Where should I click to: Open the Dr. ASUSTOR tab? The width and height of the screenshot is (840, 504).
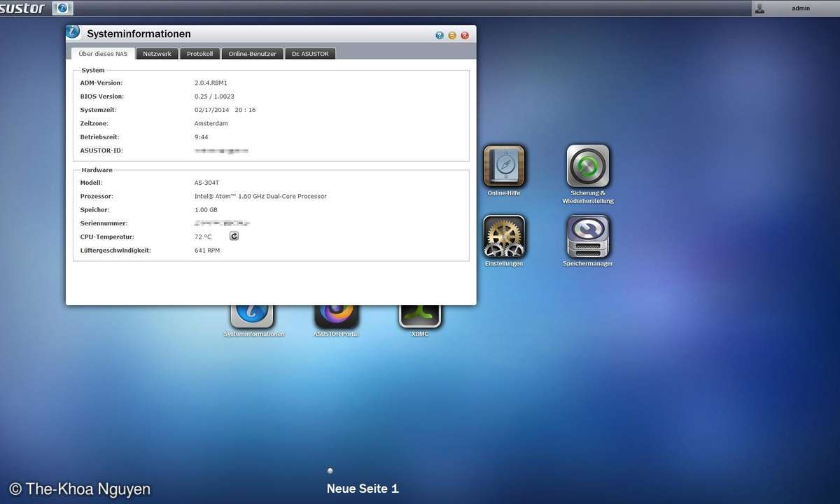coord(310,54)
